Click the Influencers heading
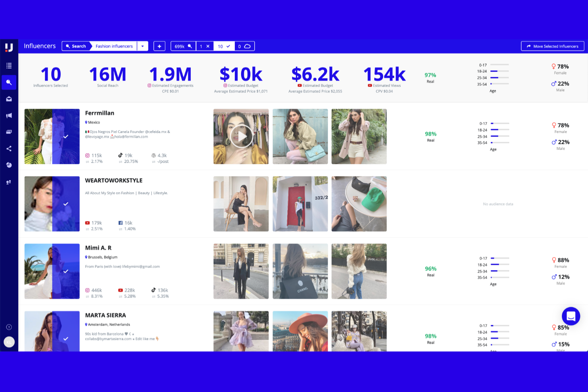Viewport: 588px width, 392px height. pyautogui.click(x=40, y=46)
